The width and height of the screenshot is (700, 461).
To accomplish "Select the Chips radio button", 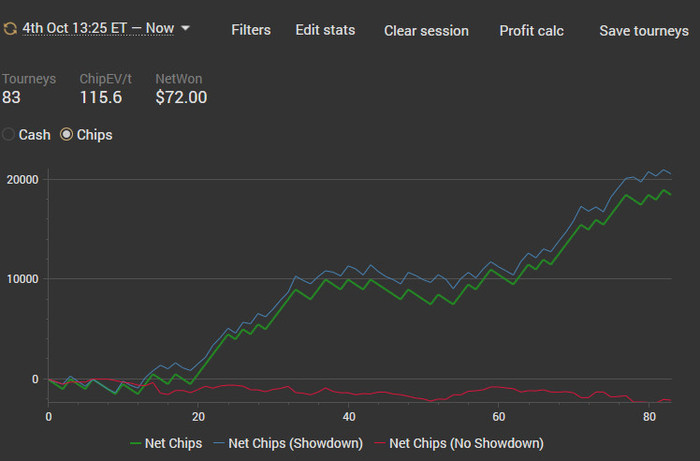I will (x=66, y=134).
